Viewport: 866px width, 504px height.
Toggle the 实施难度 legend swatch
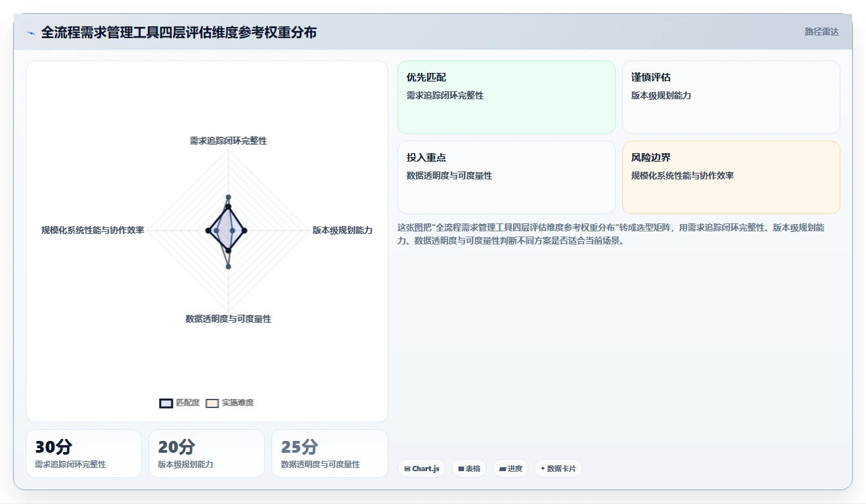(x=212, y=403)
